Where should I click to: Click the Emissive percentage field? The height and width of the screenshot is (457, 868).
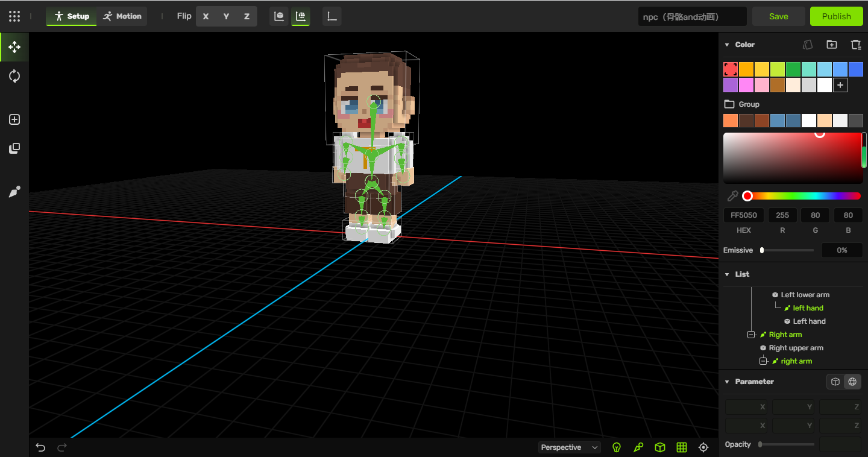point(842,250)
